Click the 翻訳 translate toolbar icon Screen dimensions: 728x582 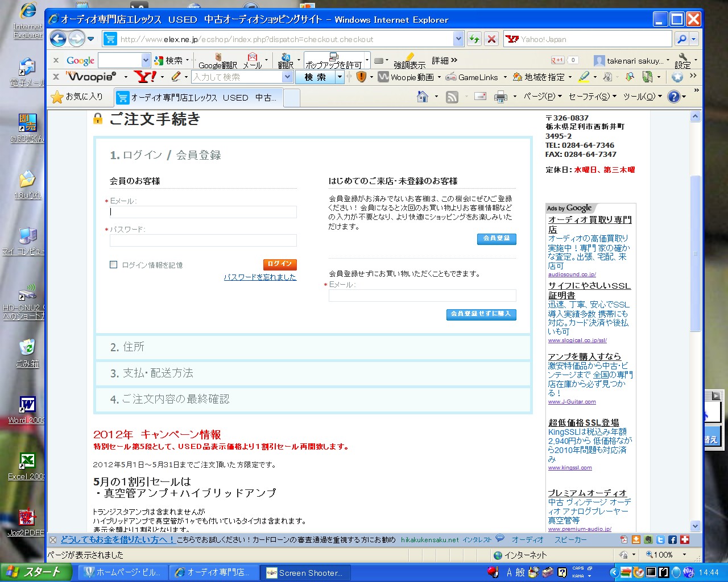(x=286, y=61)
